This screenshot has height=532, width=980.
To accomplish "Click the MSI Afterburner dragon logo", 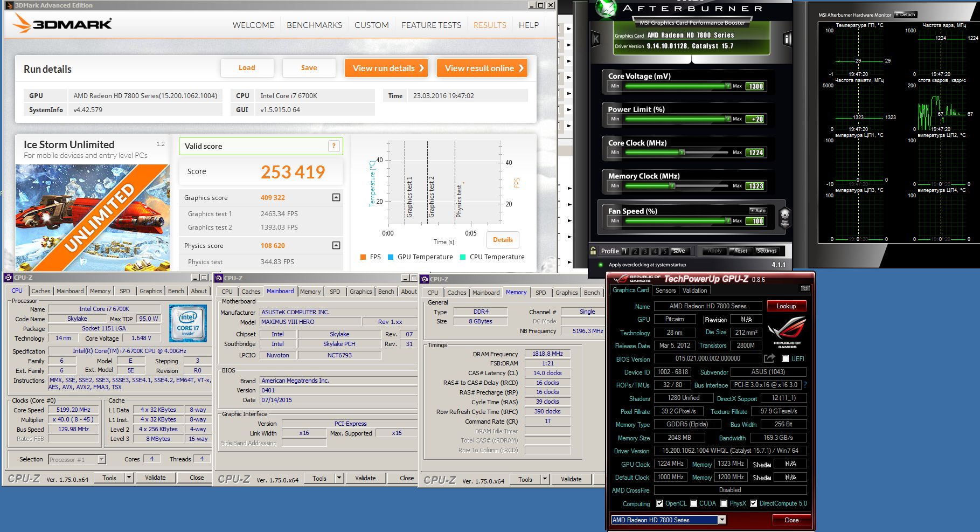I will pyautogui.click(x=606, y=8).
